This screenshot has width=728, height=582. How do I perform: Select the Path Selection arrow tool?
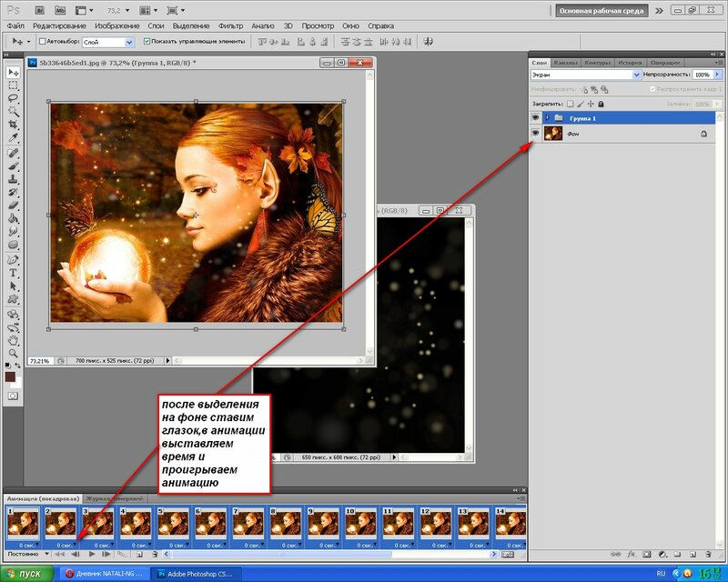[13, 286]
